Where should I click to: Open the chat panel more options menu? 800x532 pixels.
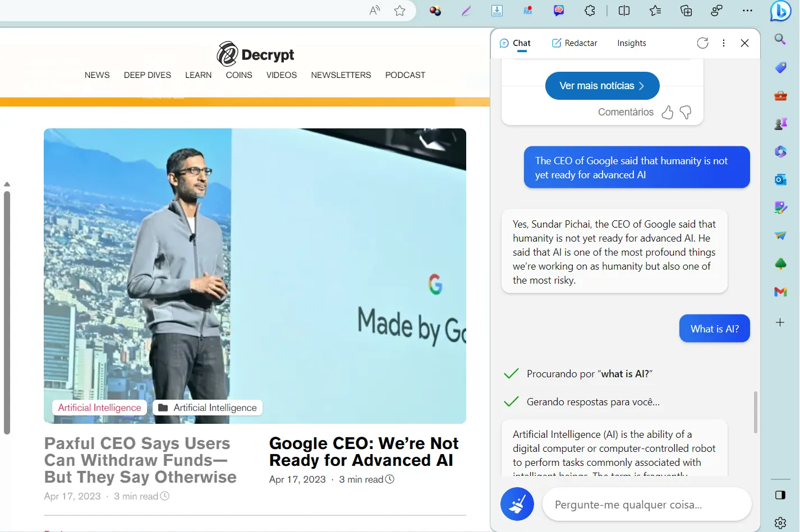[x=724, y=43]
